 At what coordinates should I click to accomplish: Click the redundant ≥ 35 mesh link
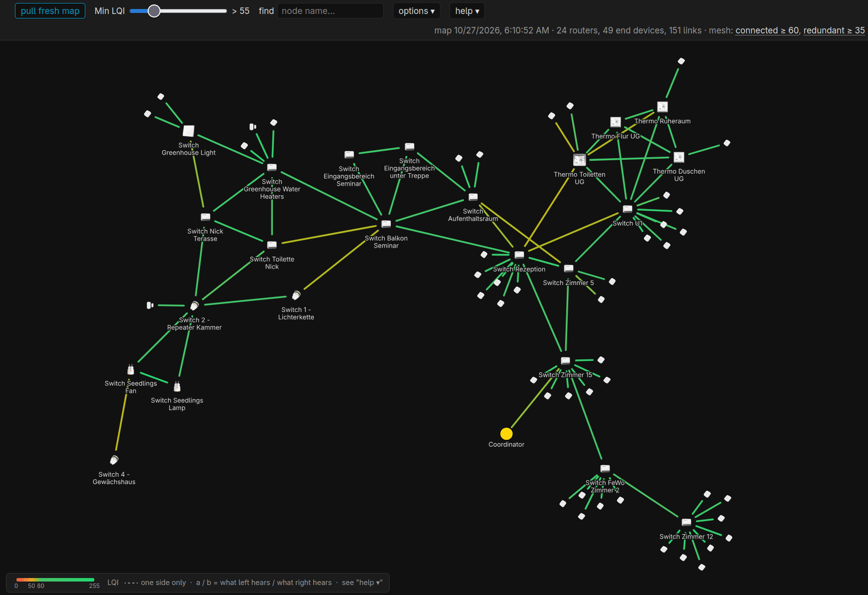[834, 30]
